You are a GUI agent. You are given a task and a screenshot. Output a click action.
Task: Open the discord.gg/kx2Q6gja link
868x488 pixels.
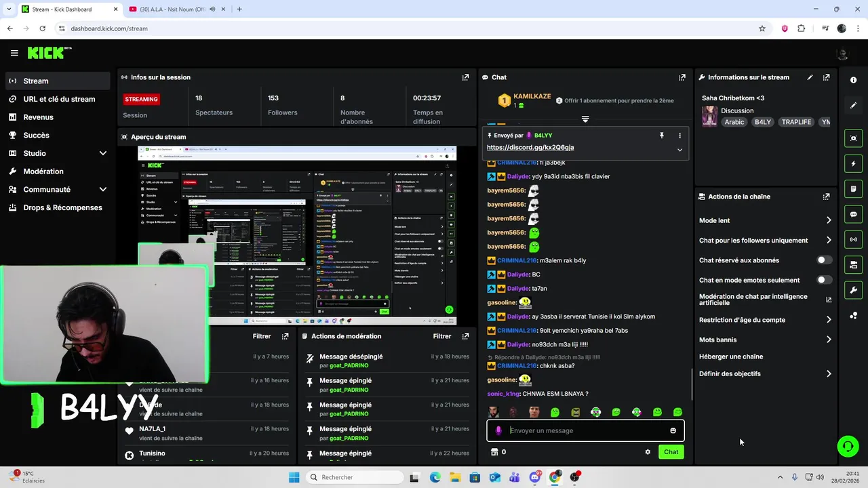(x=530, y=147)
